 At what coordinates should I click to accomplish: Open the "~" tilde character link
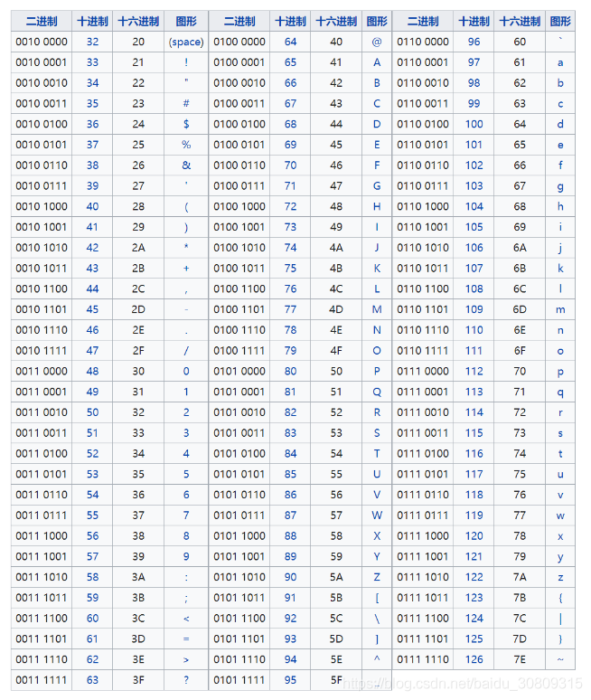pyautogui.click(x=560, y=659)
